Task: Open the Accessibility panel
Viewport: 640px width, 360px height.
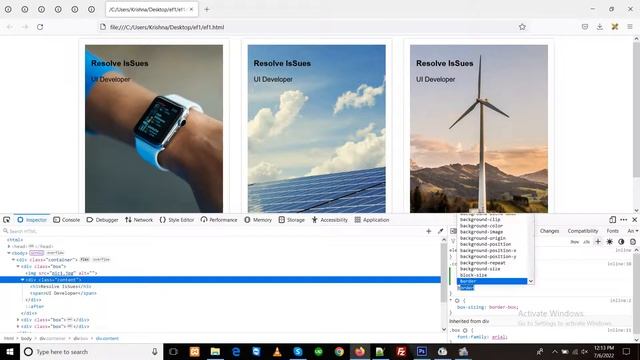Action: [x=329, y=220]
